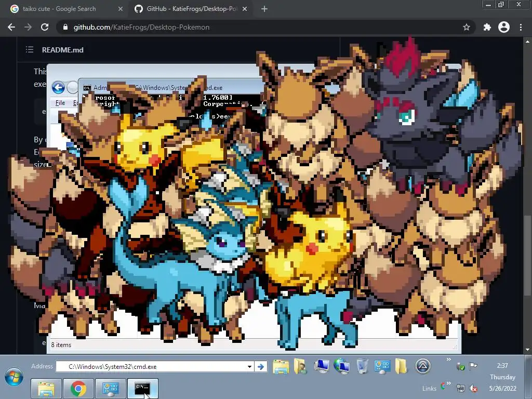The image size is (532, 399).
Task: Open File Explorer taskbar button
Action: click(x=46, y=388)
